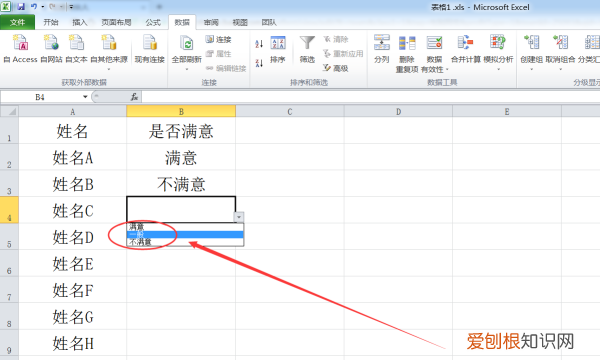
Task: Import data from website (自网站)
Action: [x=51, y=48]
